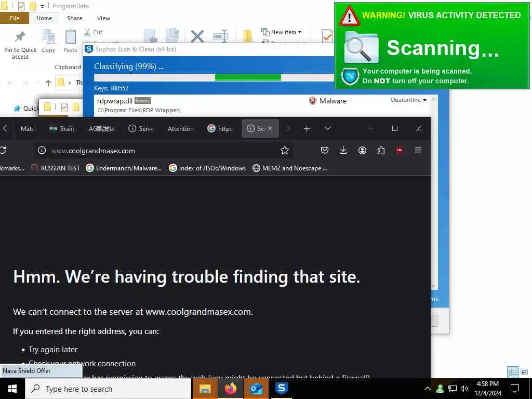Viewport: 532px width, 399px height.
Task: Click the Delete X icon in ribbon
Action: pyautogui.click(x=197, y=36)
